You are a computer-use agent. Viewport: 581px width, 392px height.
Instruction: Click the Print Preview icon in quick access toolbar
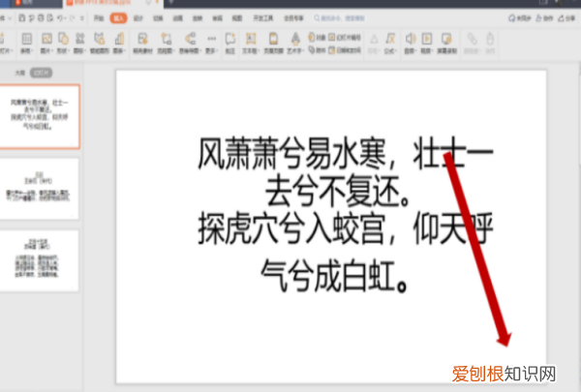[x=50, y=17]
